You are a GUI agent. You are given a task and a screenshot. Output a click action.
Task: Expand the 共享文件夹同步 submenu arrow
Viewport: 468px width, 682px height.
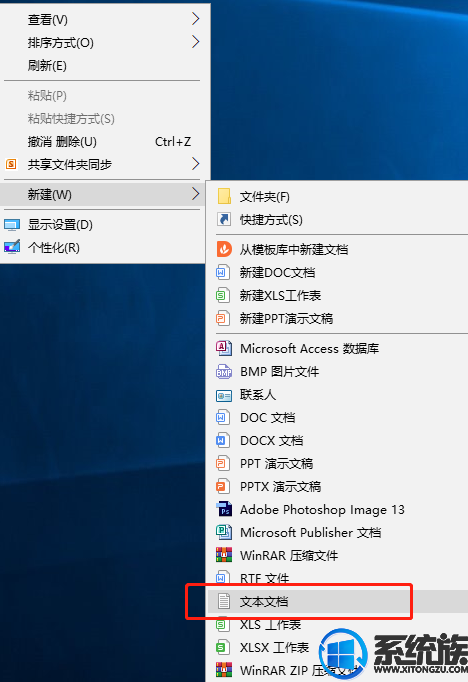pos(195,164)
